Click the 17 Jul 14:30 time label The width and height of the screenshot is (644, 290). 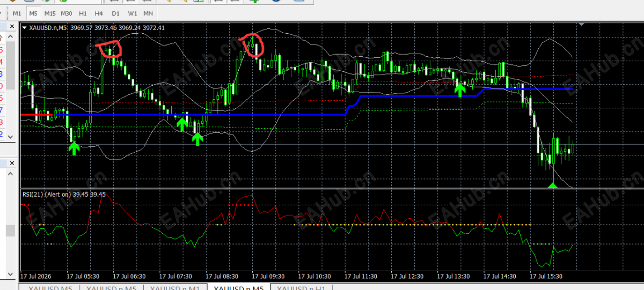(x=500, y=276)
